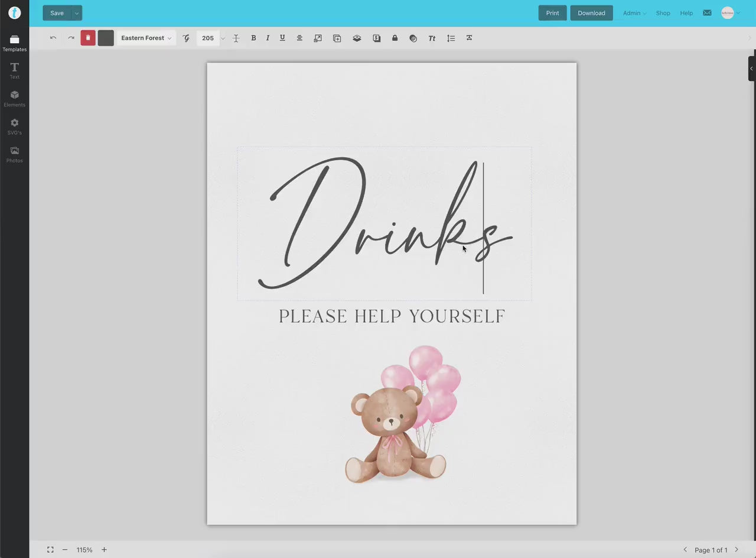This screenshot has height=558, width=756.
Task: Open the Templates sidebar panel
Action: click(15, 43)
